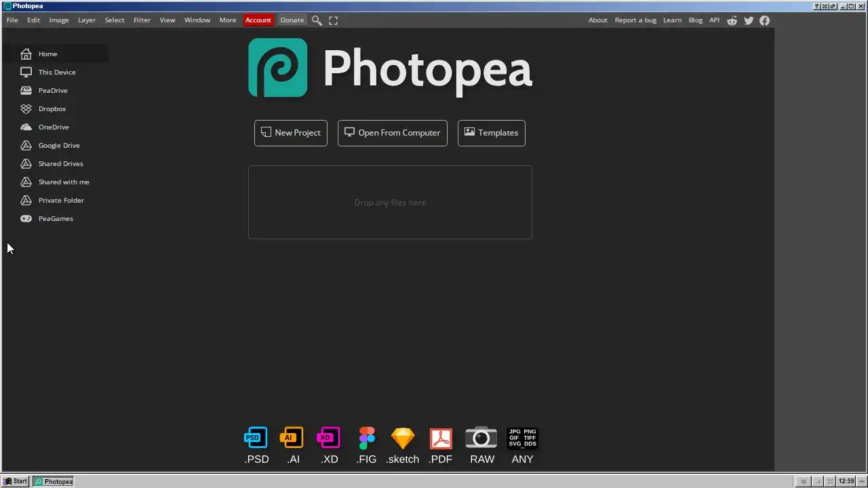Click the RAW camera format icon
This screenshot has height=488, width=868.
pos(481,445)
